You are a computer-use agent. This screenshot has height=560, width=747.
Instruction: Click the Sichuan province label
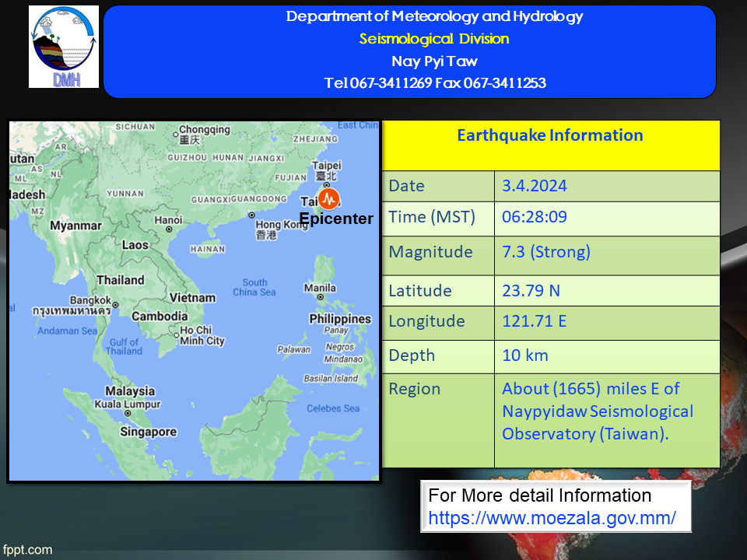coord(135,127)
